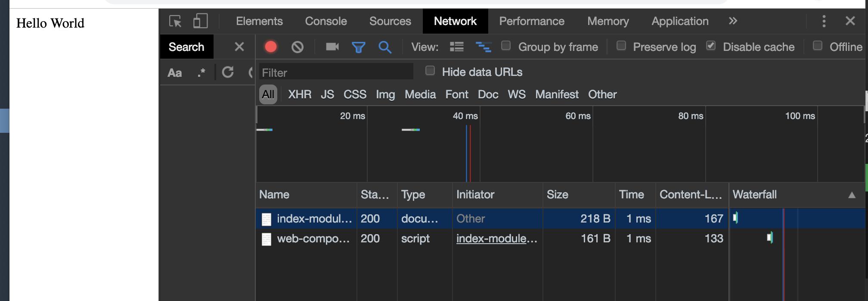Viewport: 868px width, 301px height.
Task: Filter requests by JS
Action: 327,94
